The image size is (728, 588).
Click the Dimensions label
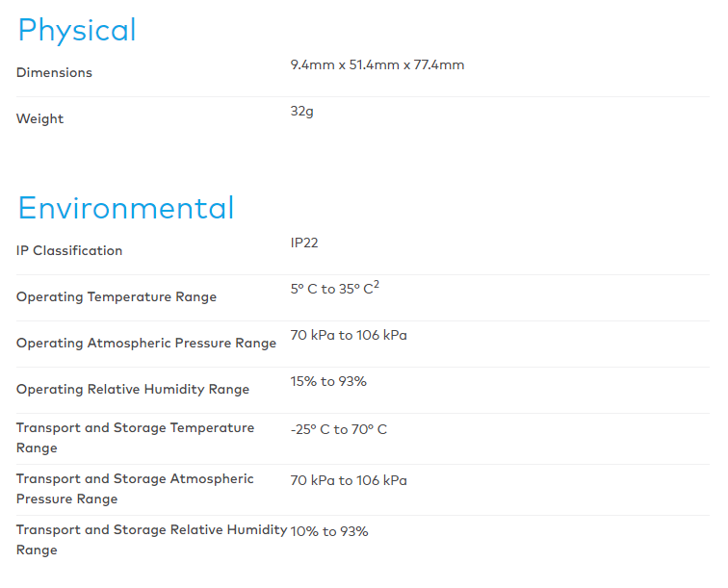(x=54, y=73)
